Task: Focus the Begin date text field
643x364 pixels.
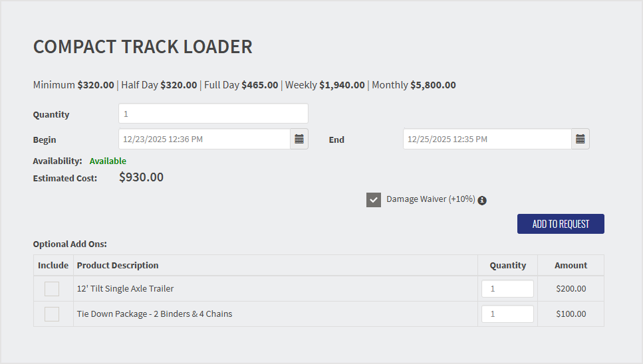Action: [204, 139]
